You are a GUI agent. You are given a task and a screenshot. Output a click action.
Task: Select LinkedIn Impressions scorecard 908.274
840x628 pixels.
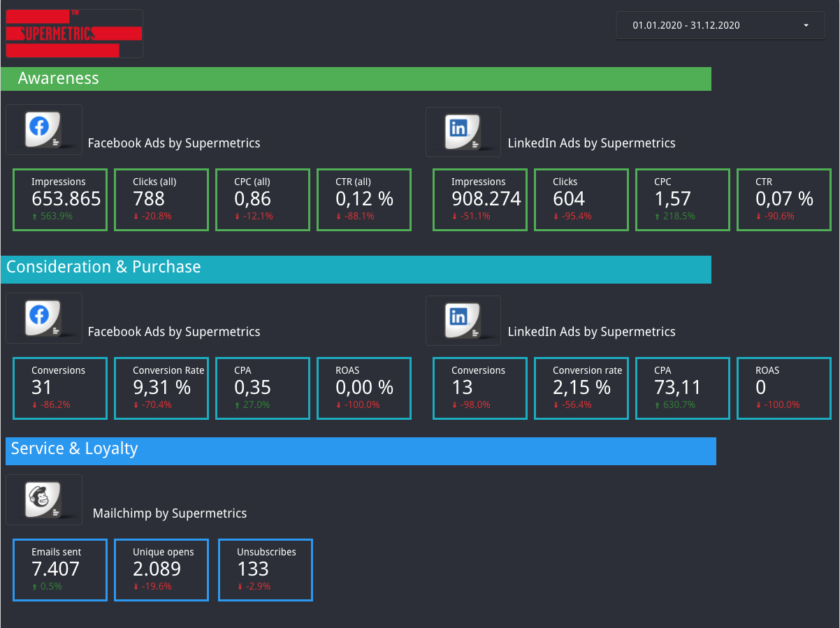(480, 200)
